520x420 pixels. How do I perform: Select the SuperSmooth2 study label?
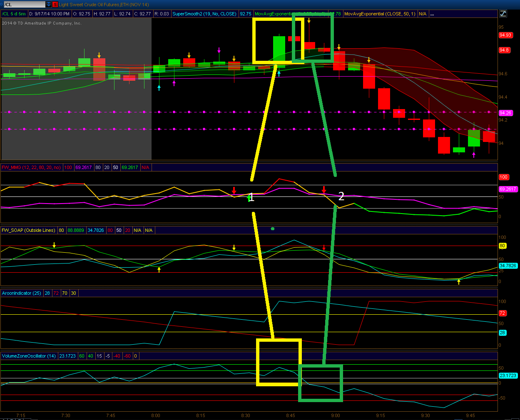204,14
